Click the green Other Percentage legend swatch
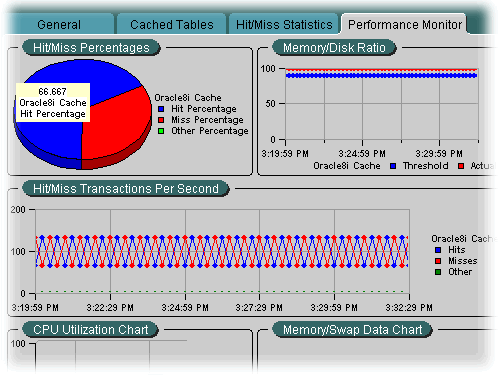The height and width of the screenshot is (375, 498). point(161,131)
